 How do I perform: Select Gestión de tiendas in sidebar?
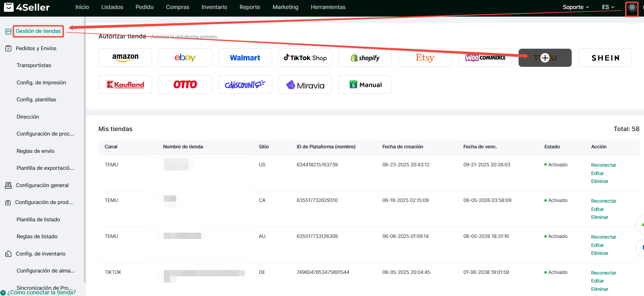click(x=38, y=31)
